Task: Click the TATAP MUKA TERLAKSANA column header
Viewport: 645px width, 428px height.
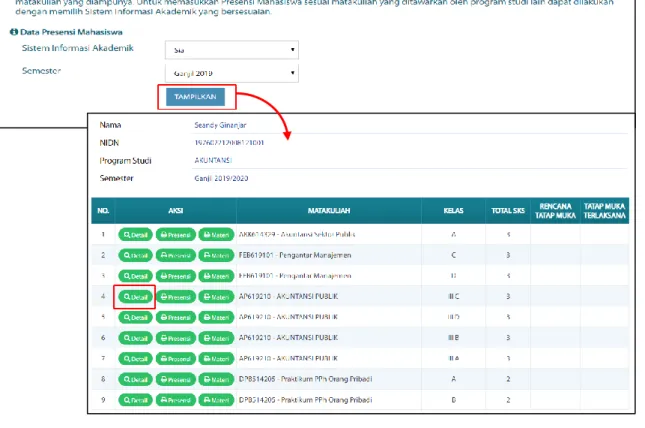Action: [x=605, y=211]
